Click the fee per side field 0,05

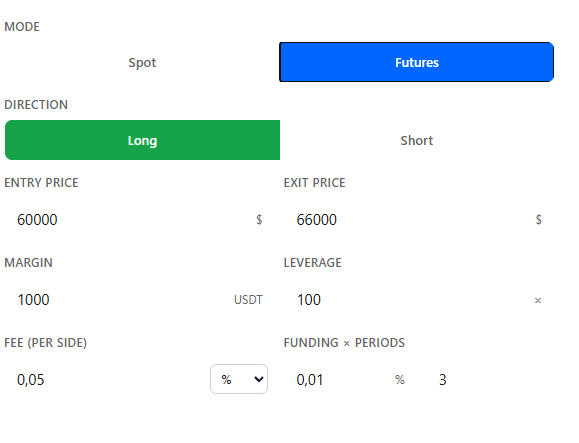(107, 380)
